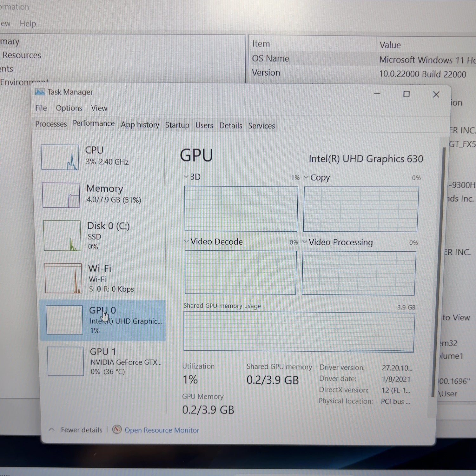Open Help menu in System Information window
Screen dimensions: 476x476
coord(28,24)
